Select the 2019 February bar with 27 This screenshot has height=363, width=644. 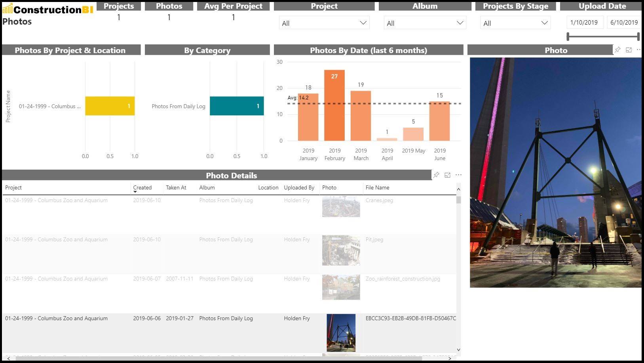[x=334, y=105]
